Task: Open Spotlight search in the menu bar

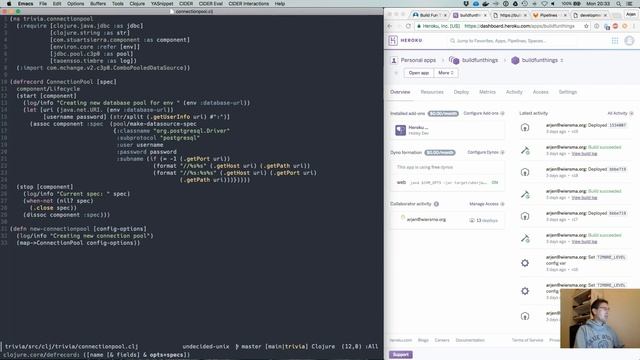Action: pyautogui.click(x=619, y=4)
